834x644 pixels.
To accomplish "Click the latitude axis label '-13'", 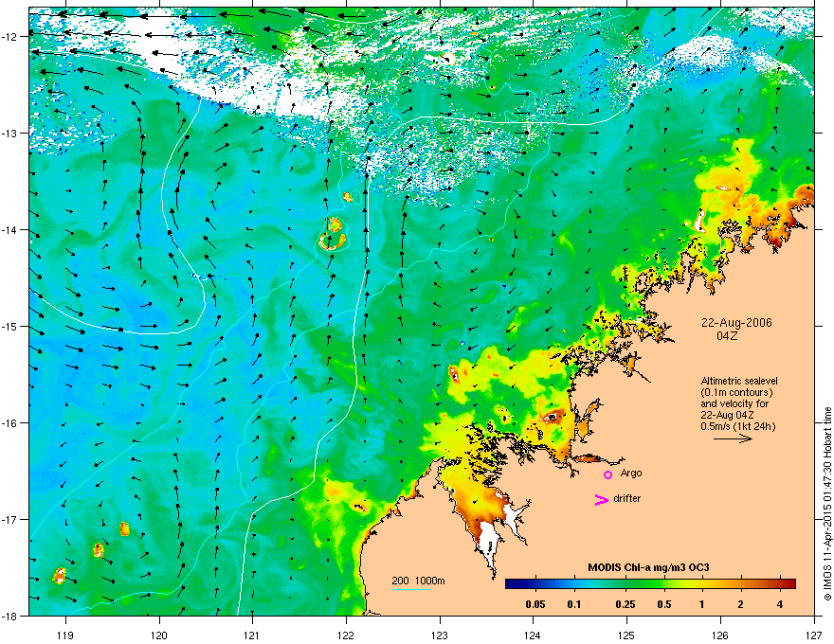I will pos(9,133).
